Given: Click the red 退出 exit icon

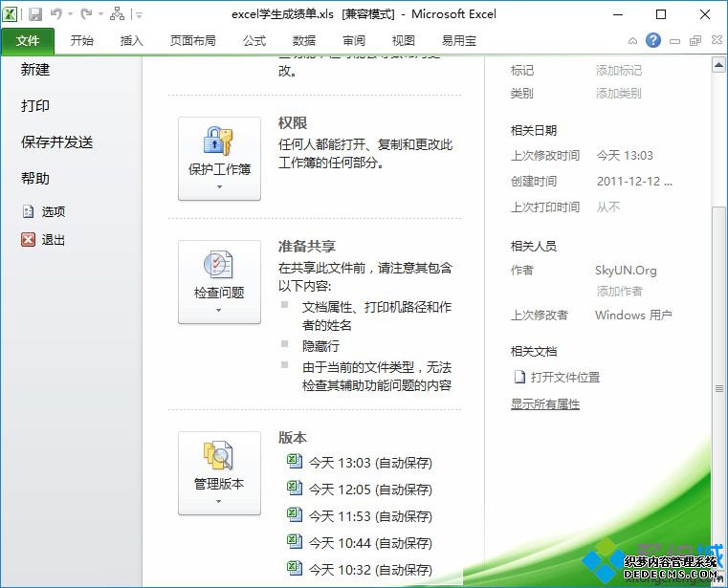Looking at the screenshot, I should [x=29, y=239].
